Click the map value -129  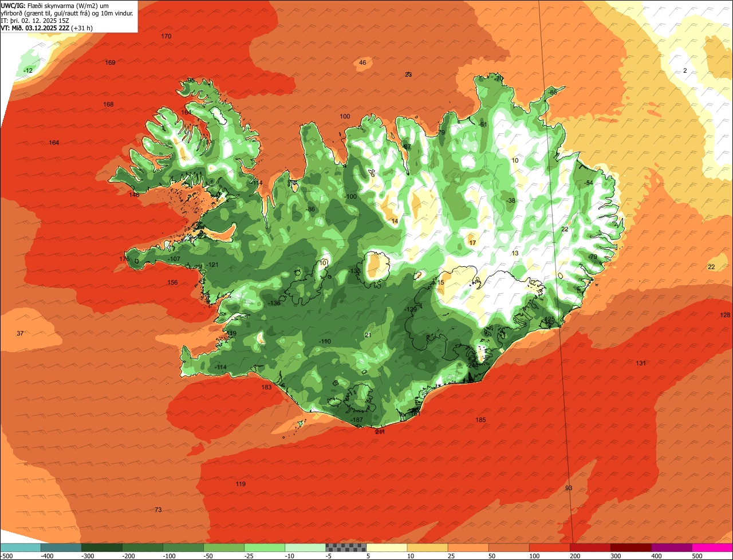411,309
